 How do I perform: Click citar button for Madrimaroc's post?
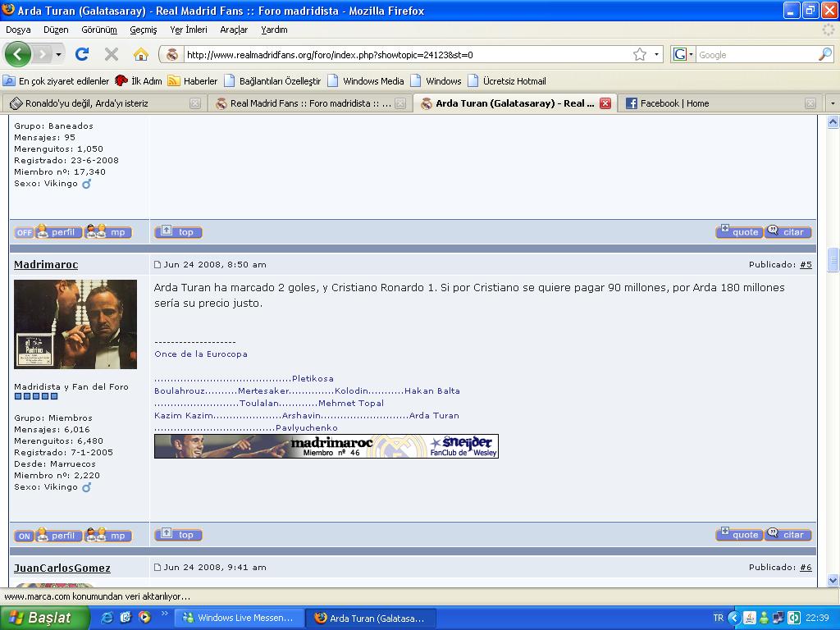(788, 534)
